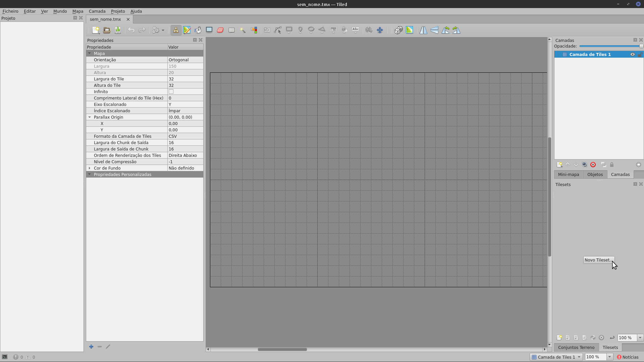Open the Mapa menu
The image size is (644, 362).
(x=77, y=11)
